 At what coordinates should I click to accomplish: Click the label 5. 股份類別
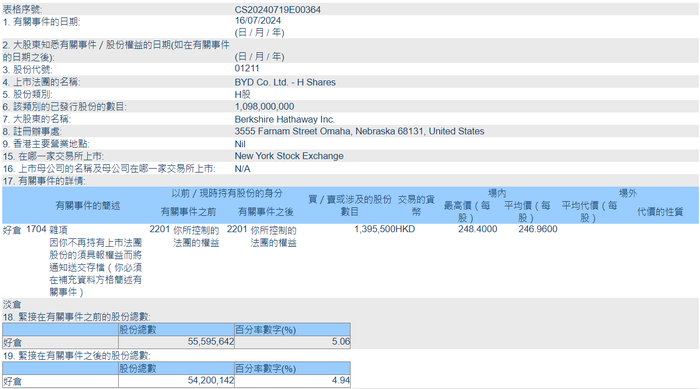(27, 94)
